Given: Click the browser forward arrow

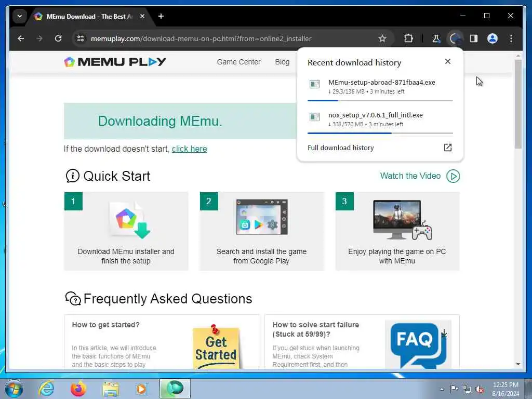Looking at the screenshot, I should (x=39, y=38).
